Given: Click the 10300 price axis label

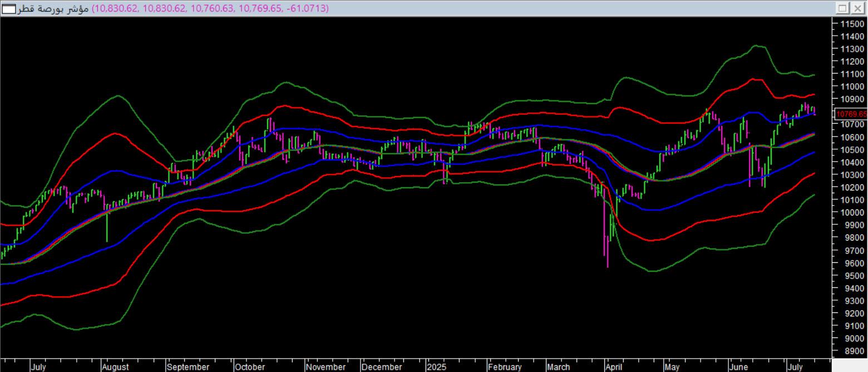Looking at the screenshot, I should coord(852,174).
